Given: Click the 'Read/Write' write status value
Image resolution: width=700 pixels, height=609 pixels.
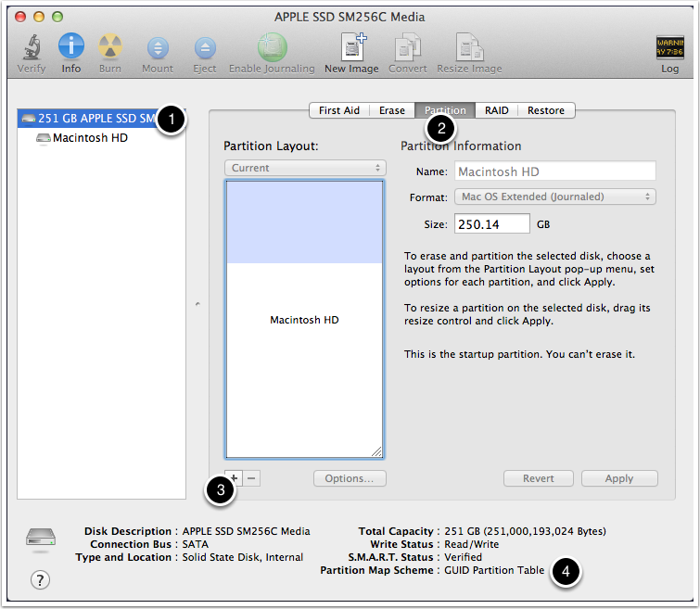Looking at the screenshot, I should 471,544.
